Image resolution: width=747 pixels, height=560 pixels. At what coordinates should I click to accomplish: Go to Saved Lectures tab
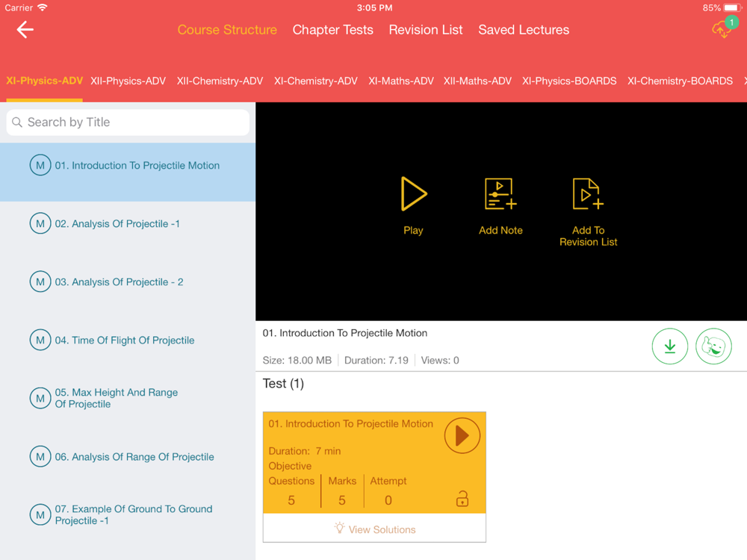click(x=524, y=30)
